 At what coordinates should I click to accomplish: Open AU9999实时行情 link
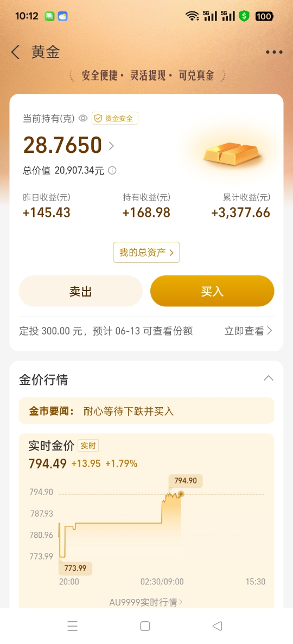(146, 602)
